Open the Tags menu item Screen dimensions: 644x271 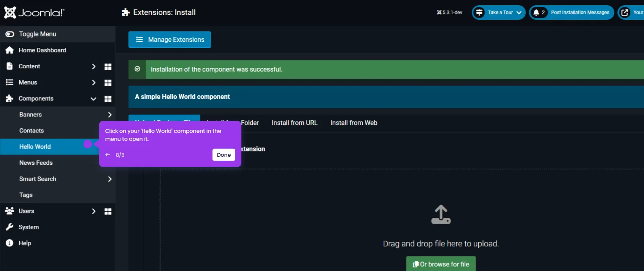[x=26, y=195]
